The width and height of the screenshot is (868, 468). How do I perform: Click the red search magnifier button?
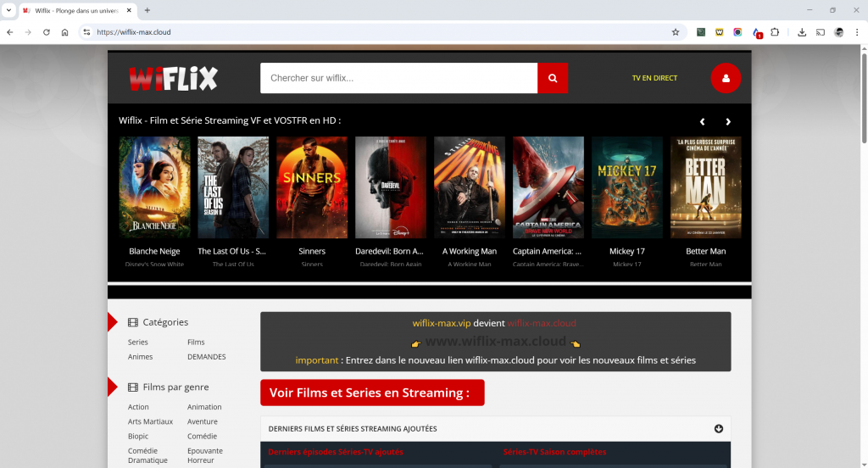(553, 78)
